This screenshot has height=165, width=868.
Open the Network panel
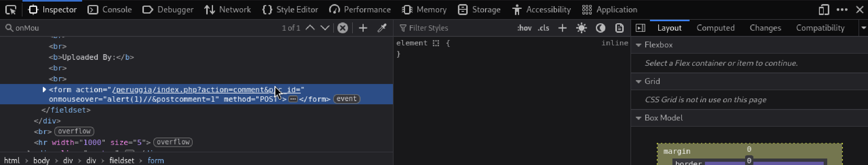coord(228,10)
